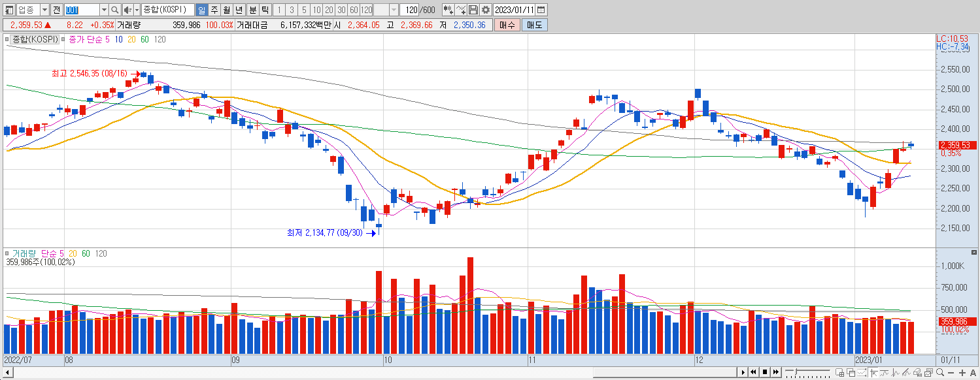Choose the 5 interval button

(x=304, y=10)
